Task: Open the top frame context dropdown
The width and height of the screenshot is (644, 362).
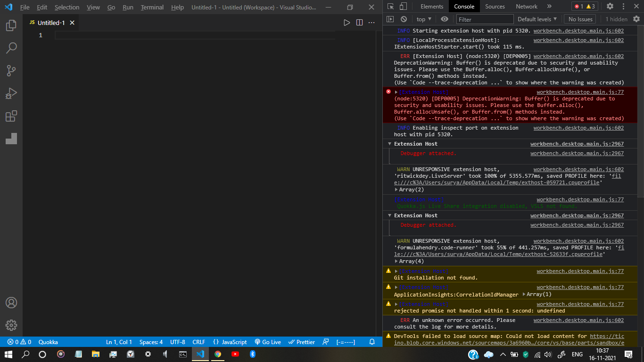Action: pyautogui.click(x=423, y=19)
